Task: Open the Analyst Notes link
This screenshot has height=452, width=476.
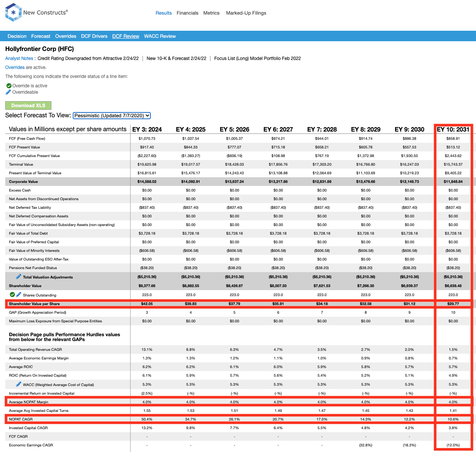Action: 19,58
